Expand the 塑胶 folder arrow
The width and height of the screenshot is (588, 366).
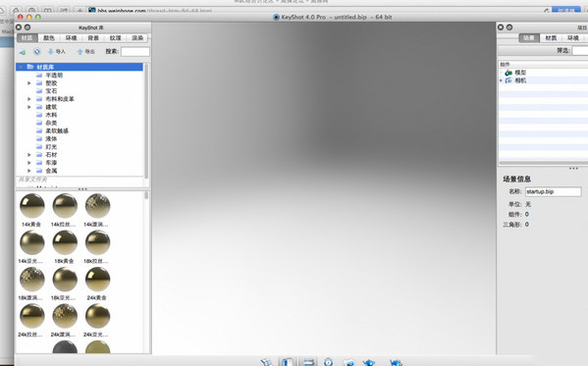[x=29, y=82]
